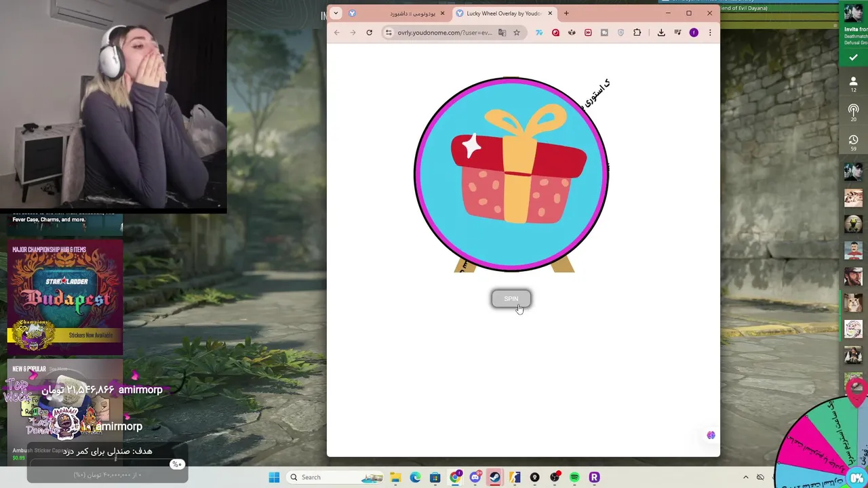The image size is (868, 488).
Task: Select the green frog friend avatar in sidebar
Action: (853, 224)
